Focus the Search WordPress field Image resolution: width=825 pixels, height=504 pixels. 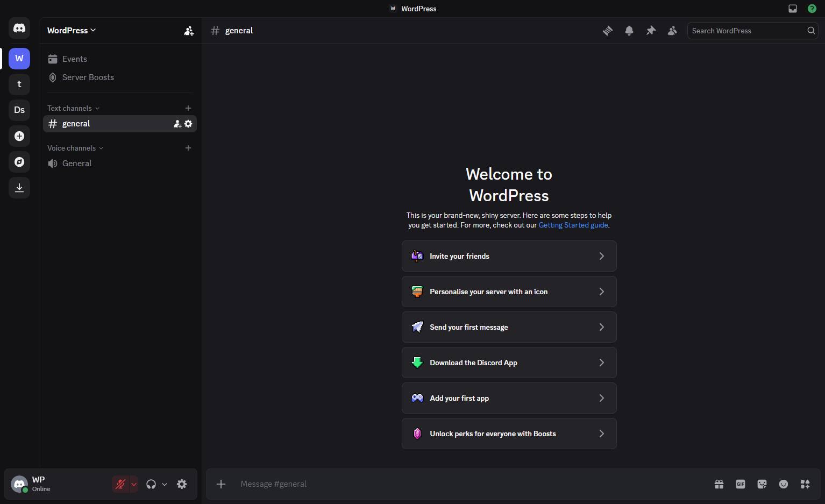tap(752, 31)
